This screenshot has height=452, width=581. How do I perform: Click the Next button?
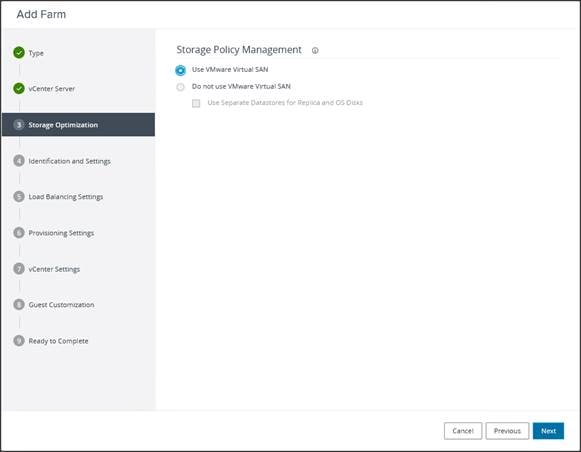coord(548,431)
